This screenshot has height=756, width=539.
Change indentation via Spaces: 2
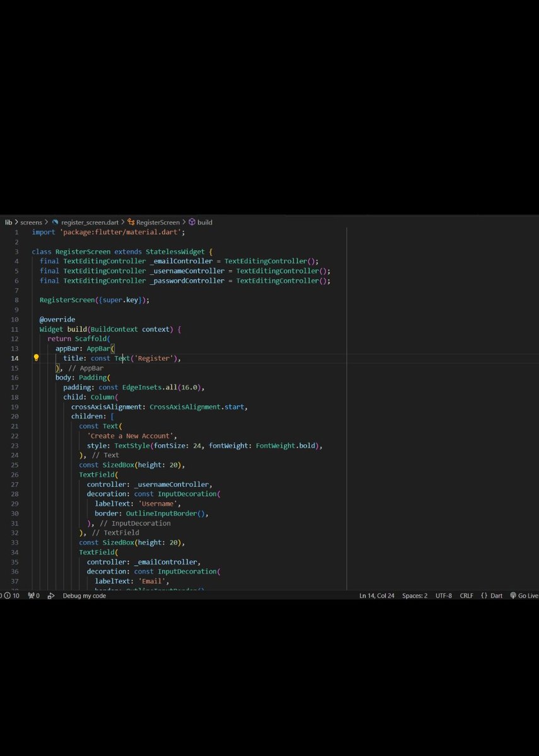[415, 595]
